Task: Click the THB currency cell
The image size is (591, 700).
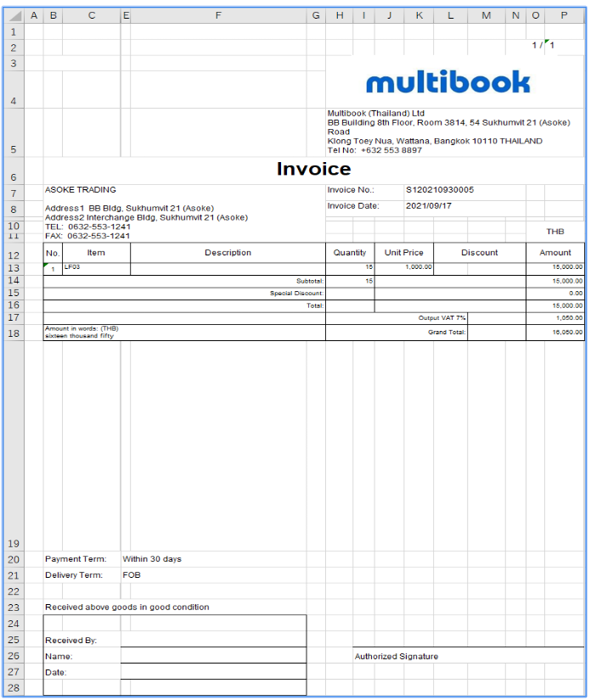Action: [554, 232]
